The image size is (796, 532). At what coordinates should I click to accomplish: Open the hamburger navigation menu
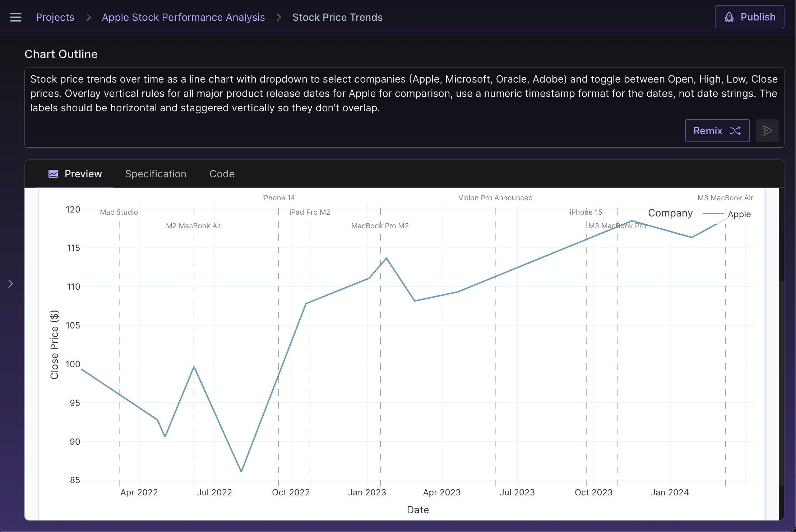click(x=16, y=17)
